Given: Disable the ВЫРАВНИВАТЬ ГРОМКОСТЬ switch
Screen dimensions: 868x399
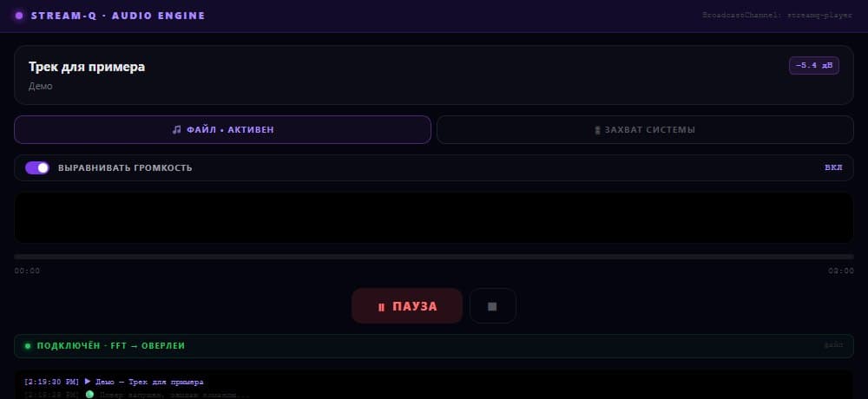Looking at the screenshot, I should click(x=37, y=167).
